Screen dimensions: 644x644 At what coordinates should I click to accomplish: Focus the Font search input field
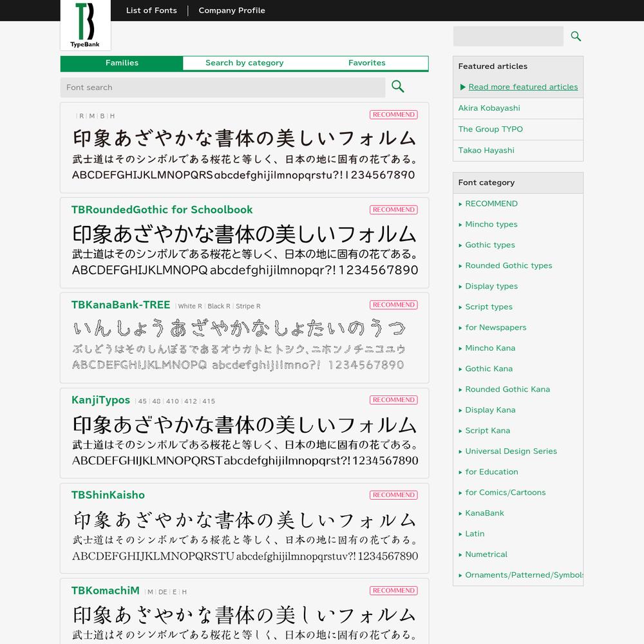pos(223,88)
